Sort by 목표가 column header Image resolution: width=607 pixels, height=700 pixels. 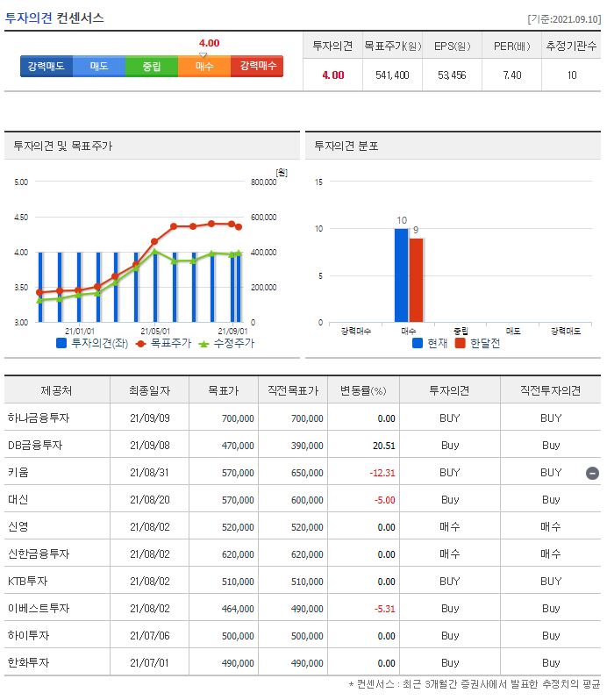click(x=224, y=390)
